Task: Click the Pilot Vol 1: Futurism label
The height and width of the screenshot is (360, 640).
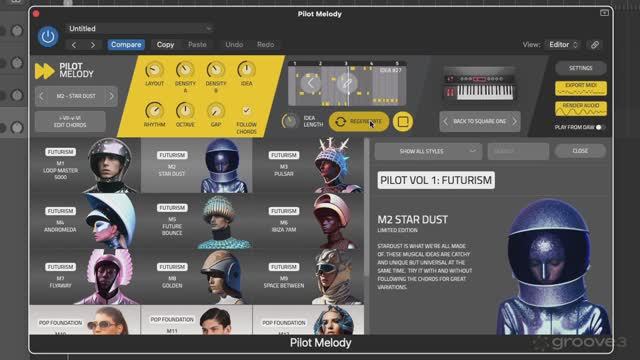Action: click(436, 180)
